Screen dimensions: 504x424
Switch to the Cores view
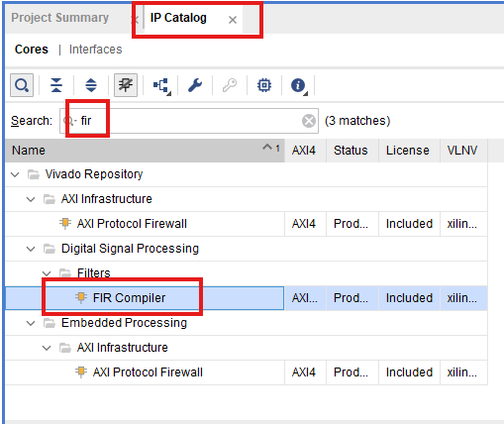[x=32, y=50]
